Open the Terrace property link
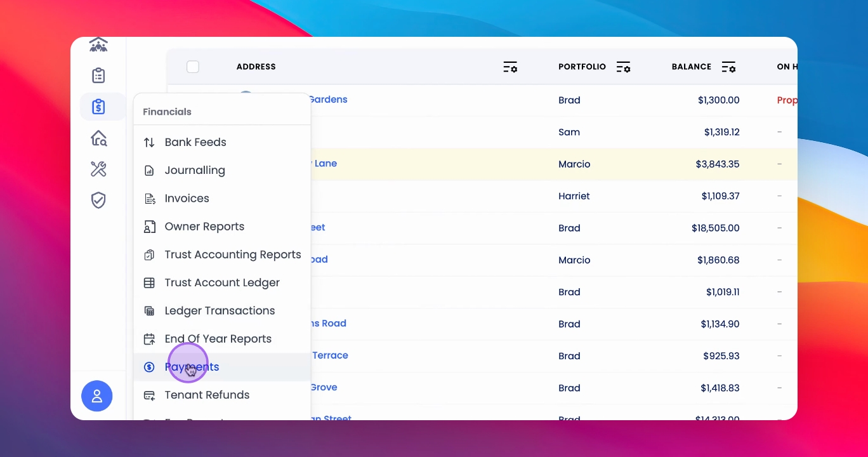This screenshot has width=868, height=457. pos(330,355)
